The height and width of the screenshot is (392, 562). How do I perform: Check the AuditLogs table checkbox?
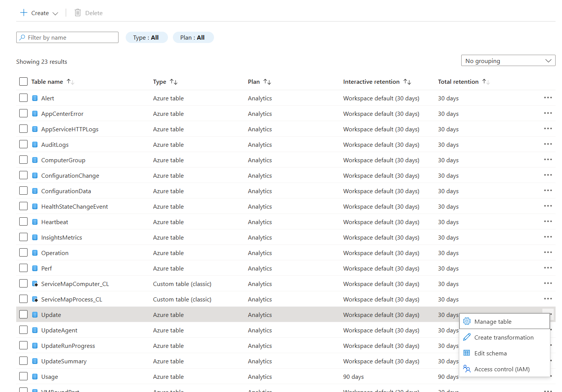(x=23, y=144)
